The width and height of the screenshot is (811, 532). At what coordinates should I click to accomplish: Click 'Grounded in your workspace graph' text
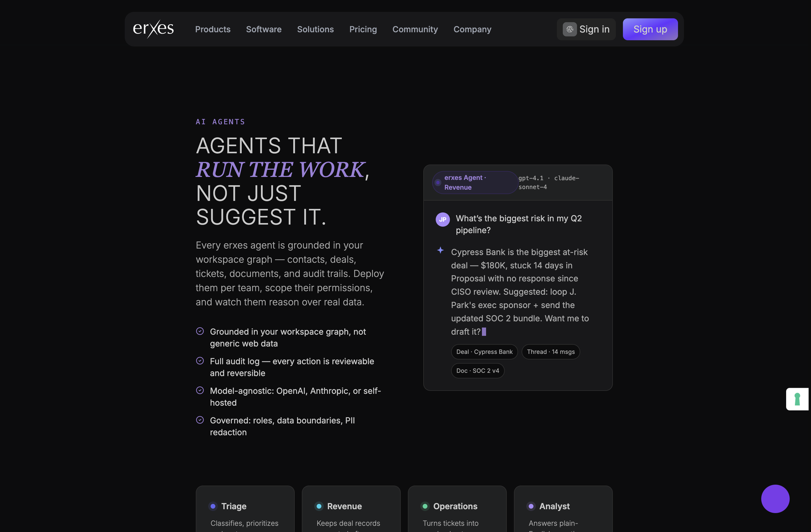click(288, 337)
